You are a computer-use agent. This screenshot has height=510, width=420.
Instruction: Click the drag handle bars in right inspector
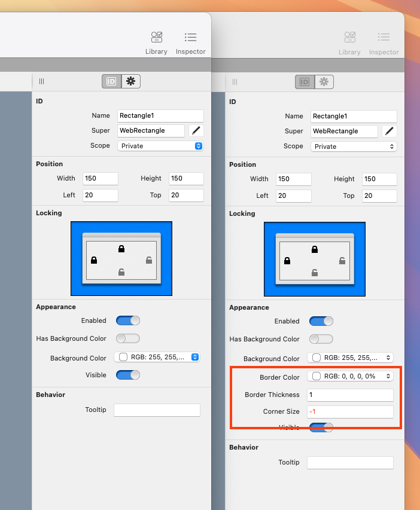pyautogui.click(x=235, y=82)
